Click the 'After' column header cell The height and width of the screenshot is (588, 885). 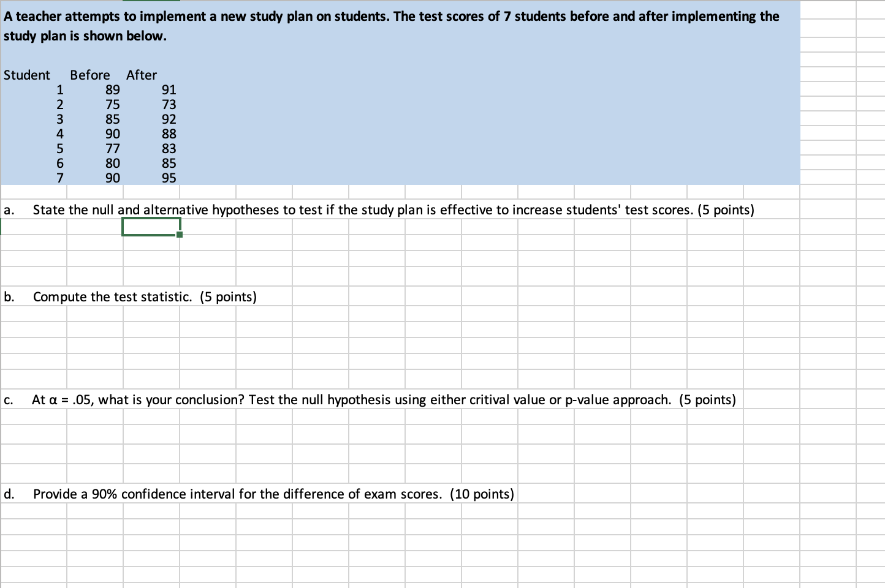point(141,75)
